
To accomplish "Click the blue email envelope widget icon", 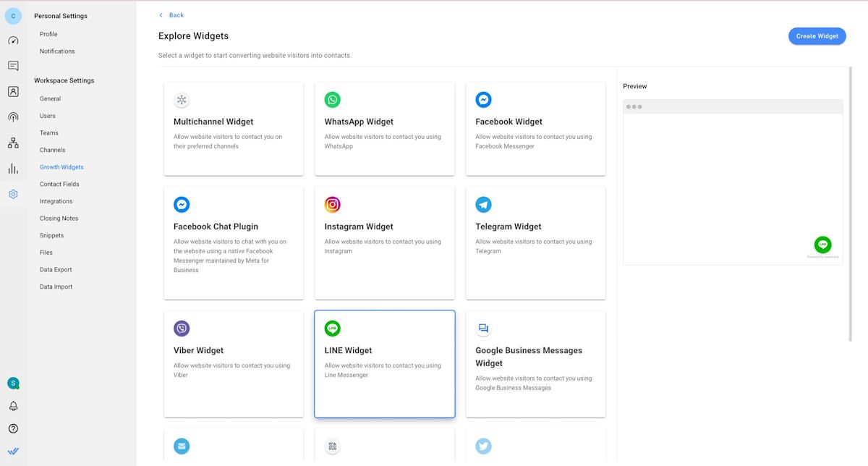I will (x=182, y=446).
